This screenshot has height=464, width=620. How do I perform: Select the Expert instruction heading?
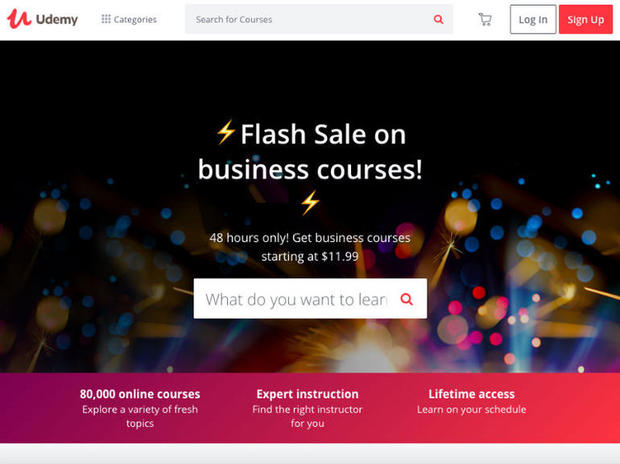pos(307,394)
